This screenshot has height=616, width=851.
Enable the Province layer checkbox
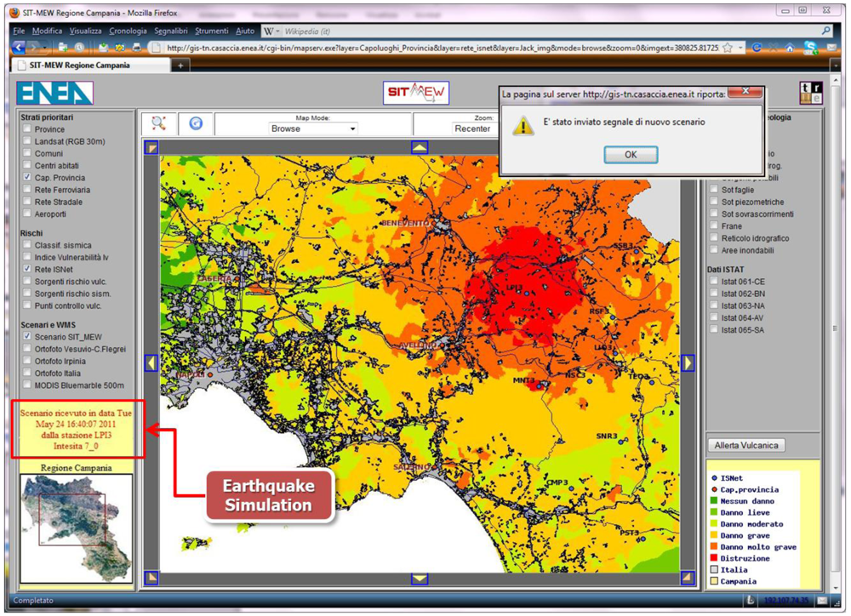[x=27, y=129]
